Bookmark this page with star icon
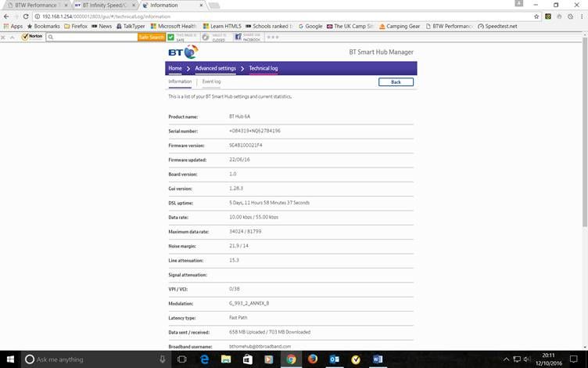 point(536,16)
